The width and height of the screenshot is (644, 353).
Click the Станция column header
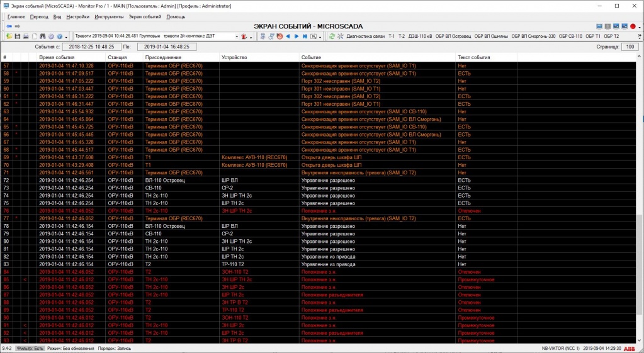(125, 57)
